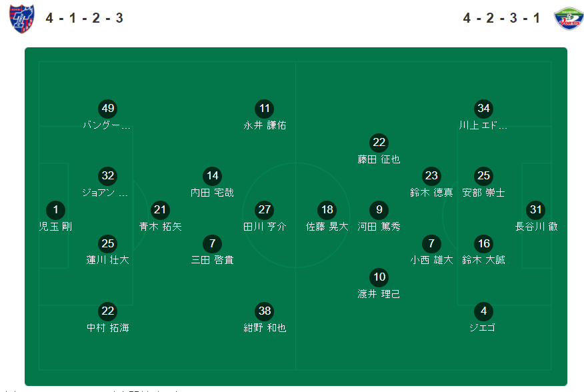The image size is (584, 392).
Task: Click the name 中村 拓海
Action: (107, 328)
